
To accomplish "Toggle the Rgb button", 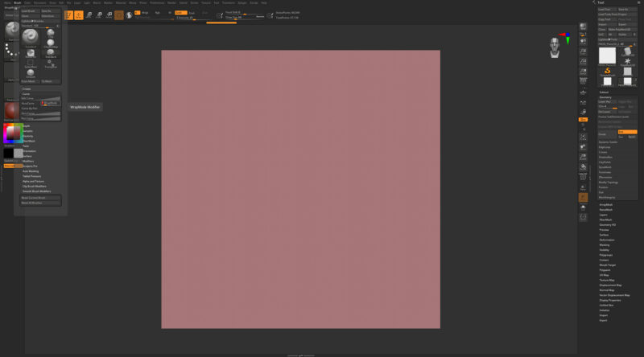I will (x=157, y=13).
